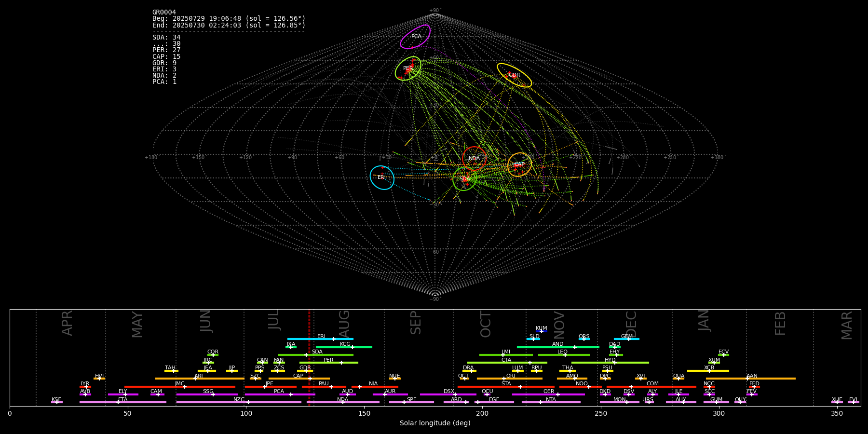The height and width of the screenshot is (434, 868).
Task: Select the NDA pink bar in timeline
Action: click(343, 402)
